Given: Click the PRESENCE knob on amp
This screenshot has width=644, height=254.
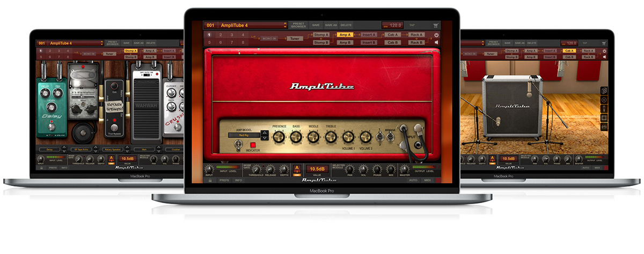Looking at the screenshot, I should tap(279, 137).
